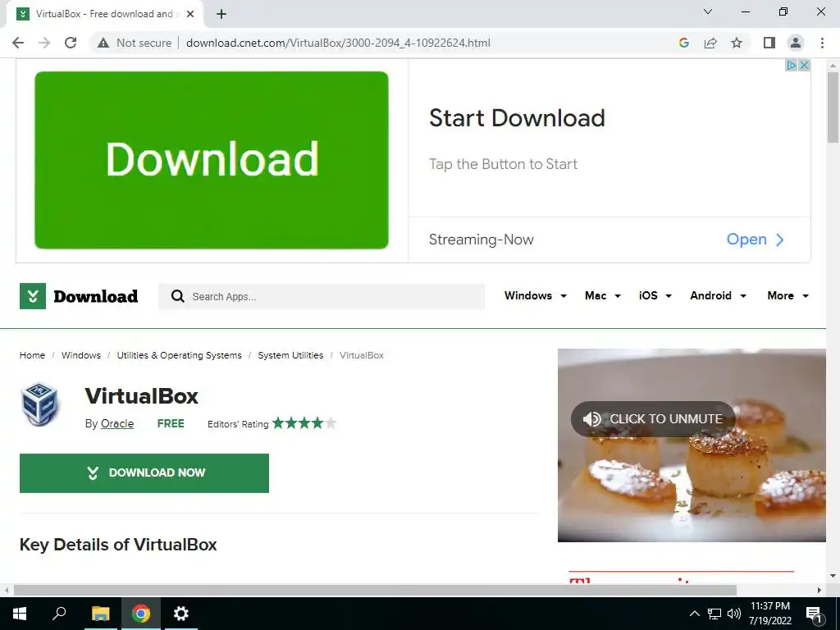Click the scallops video thumbnail

692,445
